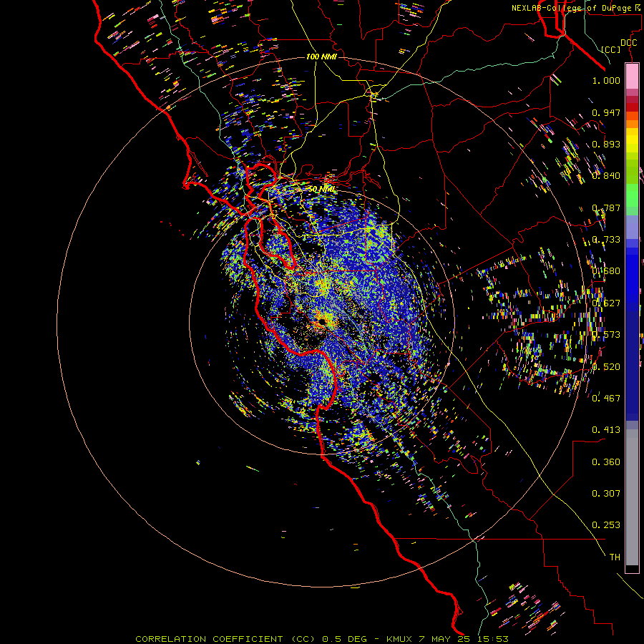This screenshot has height=644, width=644.
Task: Click the 0.5 DEG elevation text
Action: [x=344, y=639]
